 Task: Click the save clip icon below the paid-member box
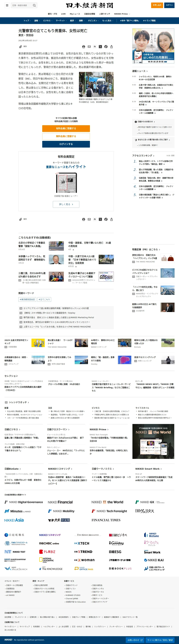[x=20, y=219]
